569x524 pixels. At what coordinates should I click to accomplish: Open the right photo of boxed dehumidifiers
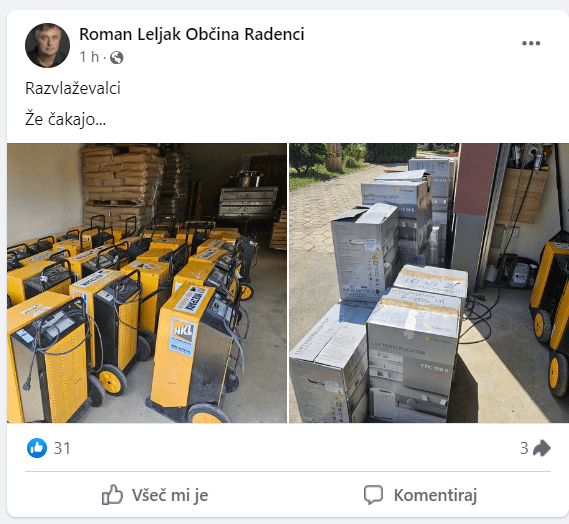[429, 283]
